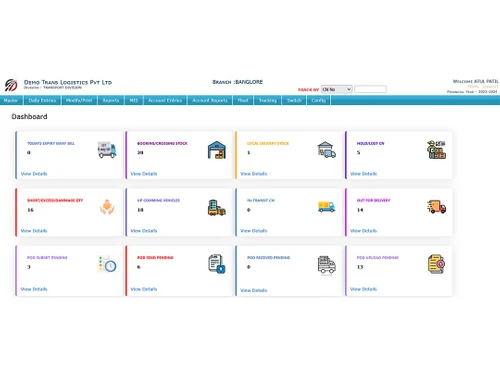Click the POD Received Pending truck icon
The width and height of the screenshot is (500, 375).
(x=327, y=265)
